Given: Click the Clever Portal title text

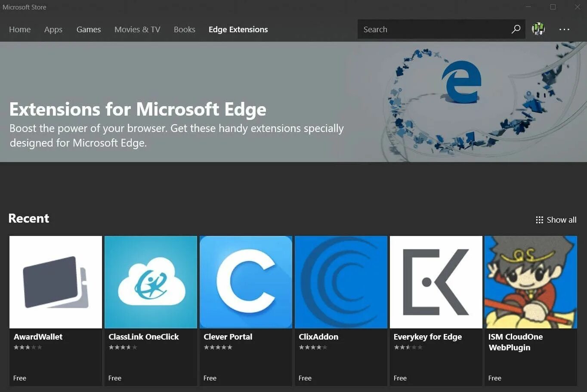Looking at the screenshot, I should [228, 337].
